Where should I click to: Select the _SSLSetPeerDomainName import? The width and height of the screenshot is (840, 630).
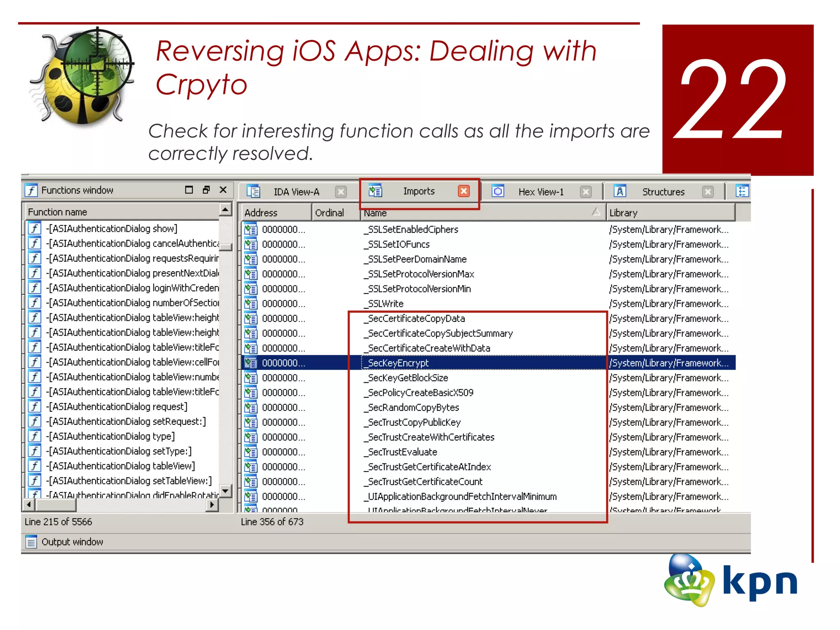pos(415,259)
